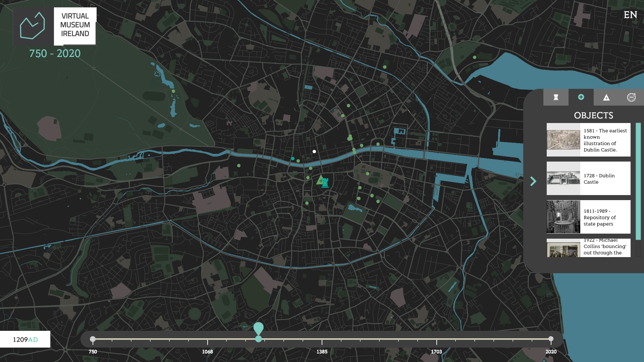Switch language via EN button
The height and width of the screenshot is (362, 644).
[x=630, y=15]
